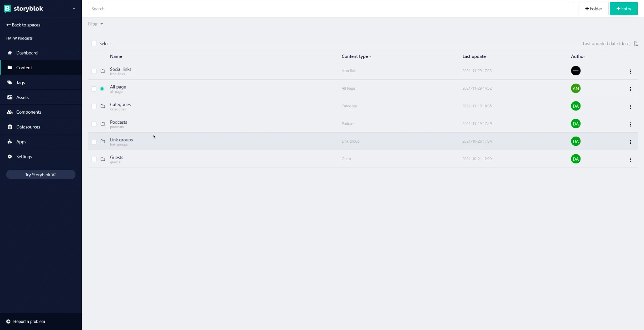Click the add Folder button
Image resolution: width=644 pixels, height=330 pixels.
593,9
